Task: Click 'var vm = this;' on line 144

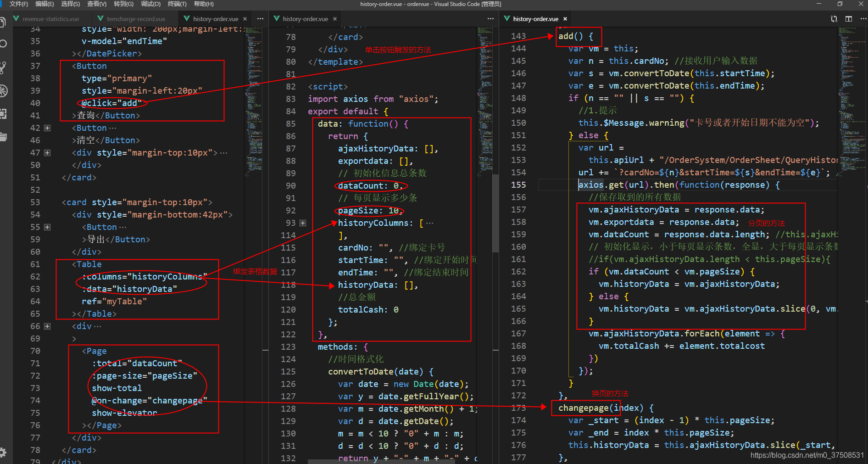Action: tap(603, 49)
